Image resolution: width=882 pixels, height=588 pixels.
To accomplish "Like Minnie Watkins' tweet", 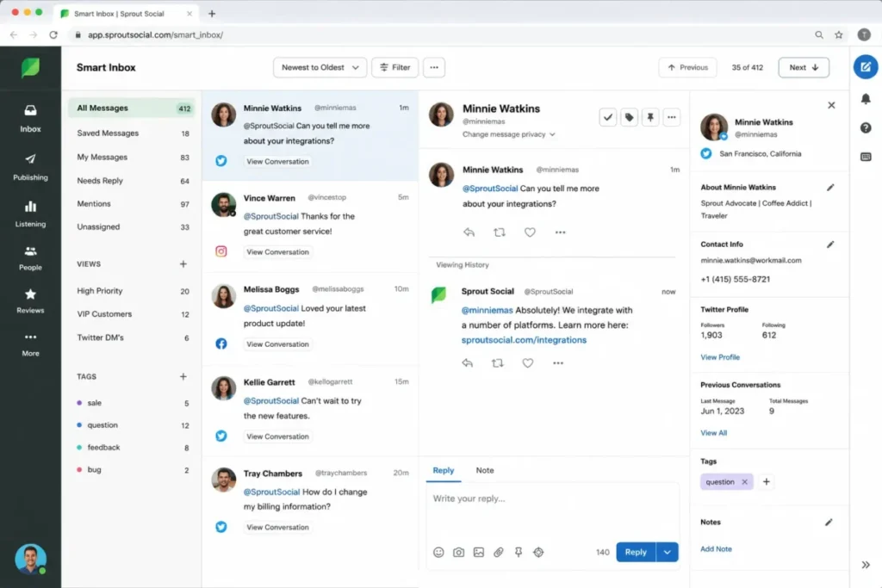I will click(x=530, y=232).
